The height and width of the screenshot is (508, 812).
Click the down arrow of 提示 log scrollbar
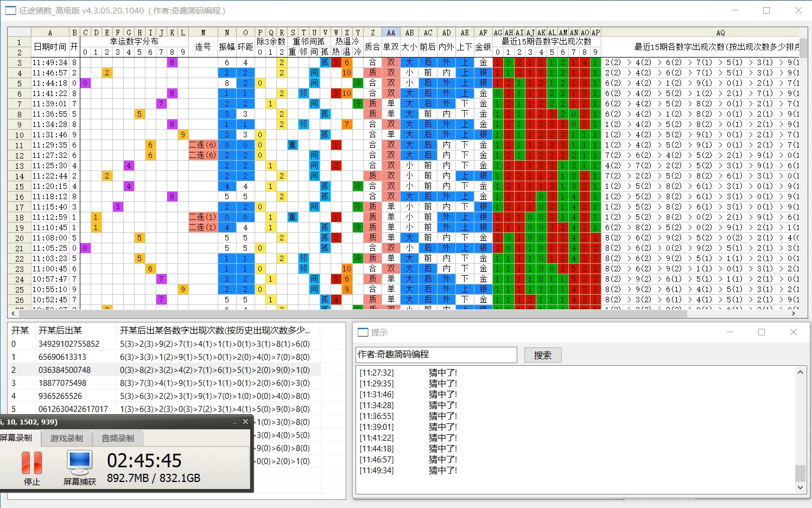[x=800, y=487]
